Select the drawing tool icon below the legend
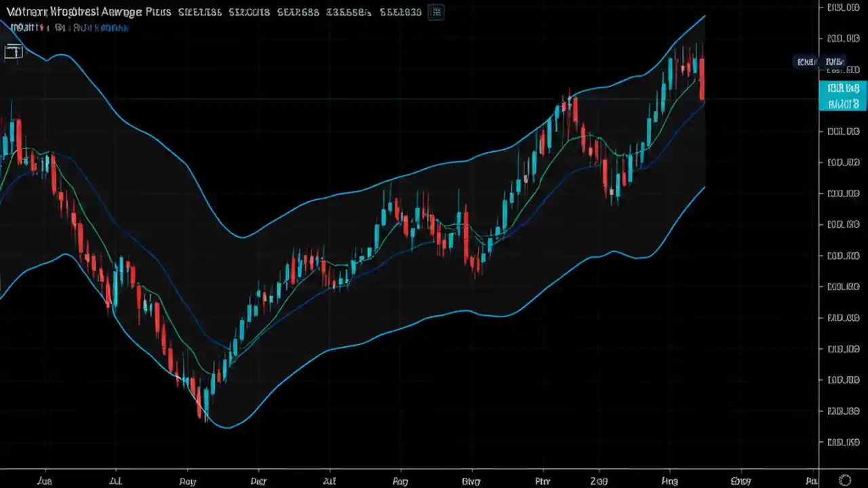Screen dimensions: 868x488 14,52
